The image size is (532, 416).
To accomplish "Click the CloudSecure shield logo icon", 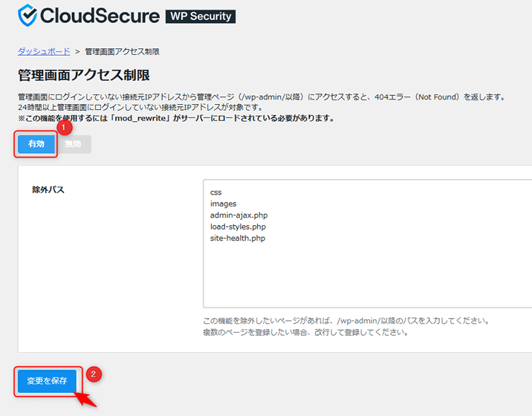I will [x=27, y=16].
